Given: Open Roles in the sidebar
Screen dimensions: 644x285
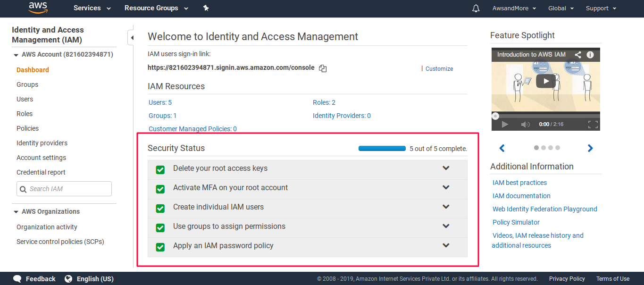Looking at the screenshot, I should coord(25,114).
